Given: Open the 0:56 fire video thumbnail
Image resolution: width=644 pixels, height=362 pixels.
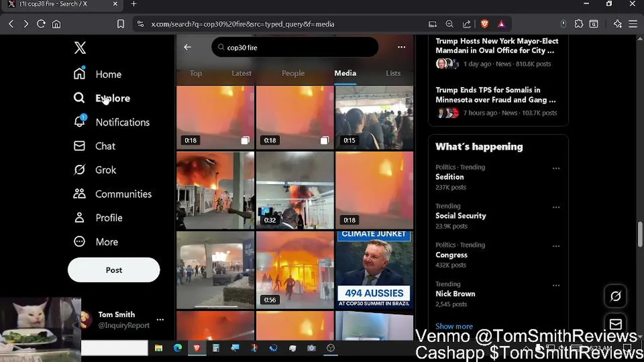Looking at the screenshot, I should tap(295, 269).
